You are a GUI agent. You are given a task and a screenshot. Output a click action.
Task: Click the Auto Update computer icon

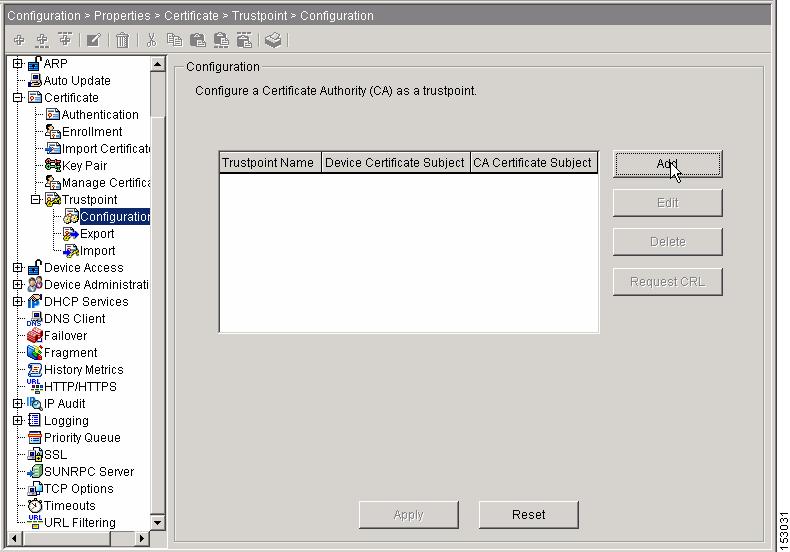pos(35,80)
